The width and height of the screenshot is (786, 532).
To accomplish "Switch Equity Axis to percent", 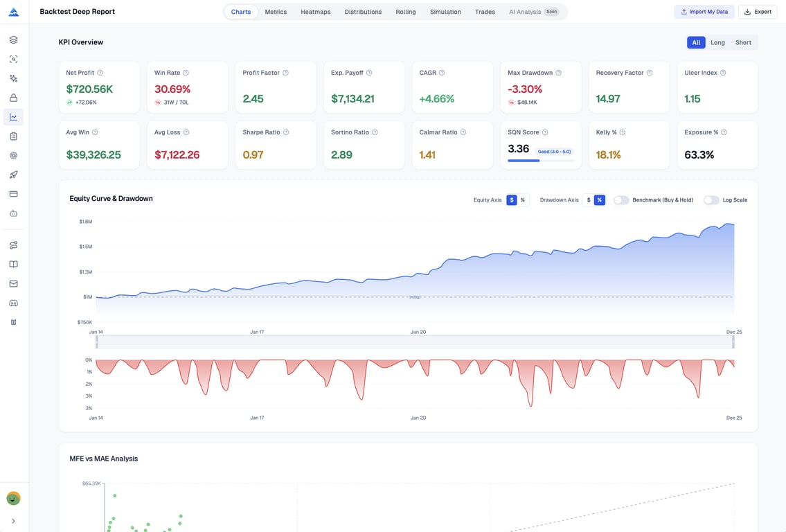I will pos(523,200).
